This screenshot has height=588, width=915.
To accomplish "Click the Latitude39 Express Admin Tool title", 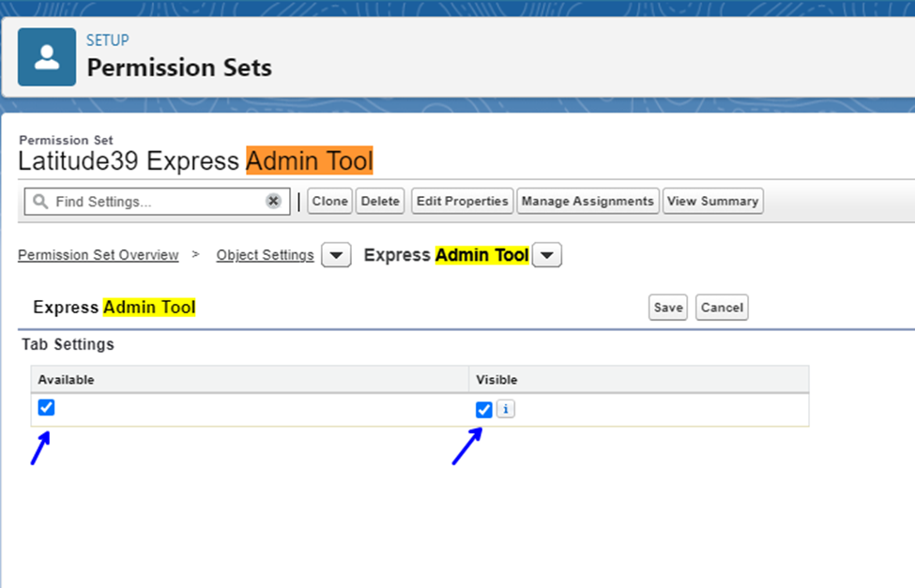I will point(195,161).
